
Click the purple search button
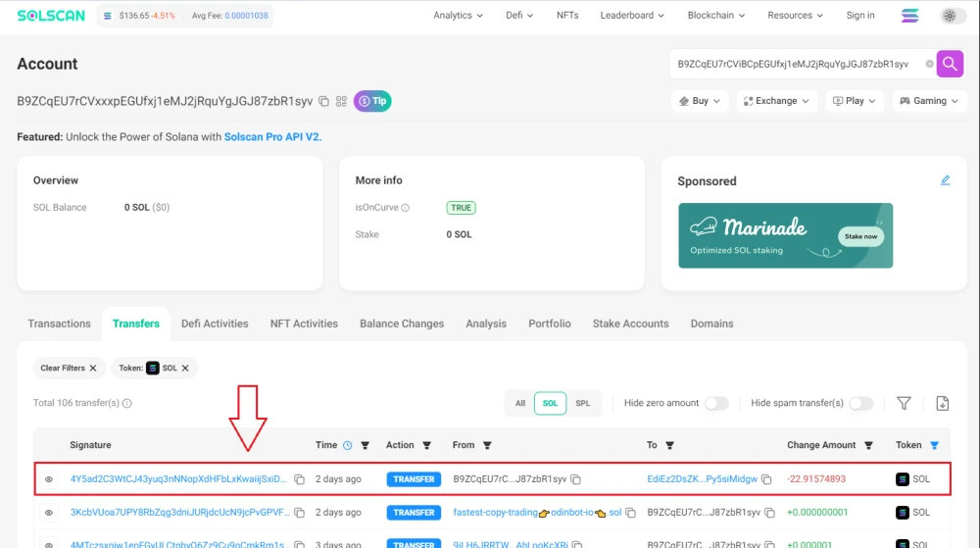pos(950,64)
